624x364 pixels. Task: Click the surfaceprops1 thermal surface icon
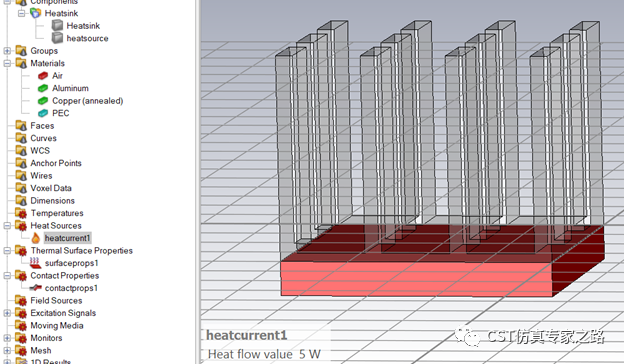pyautogui.click(x=35, y=263)
